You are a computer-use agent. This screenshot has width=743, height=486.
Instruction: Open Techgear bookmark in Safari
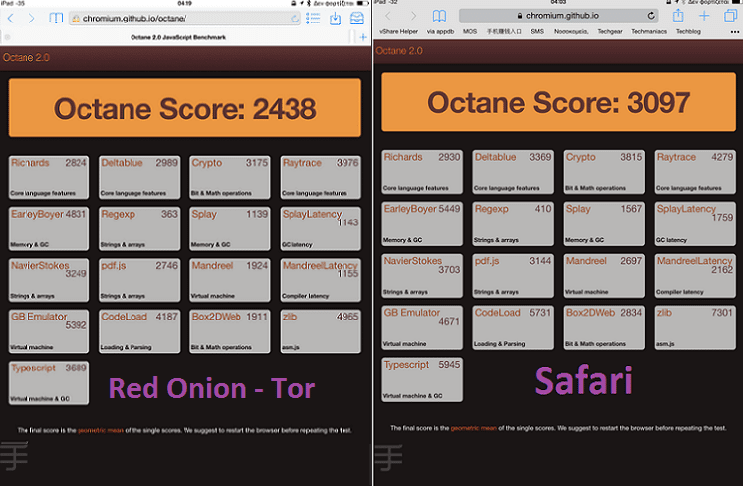click(x=610, y=31)
